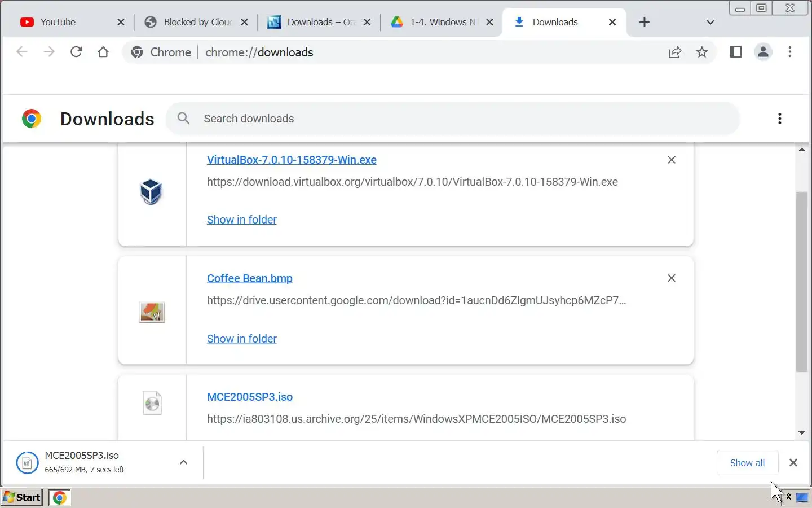Click the MCE2005SP3.iso archive.org URL
Viewport: 812px width, 508px height.
[416, 419]
